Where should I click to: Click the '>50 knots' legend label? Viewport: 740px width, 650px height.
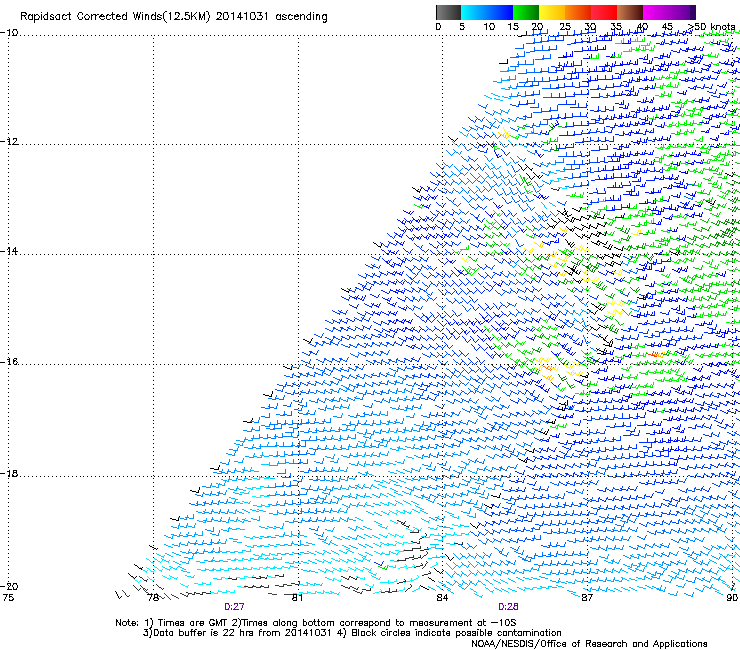click(x=711, y=26)
